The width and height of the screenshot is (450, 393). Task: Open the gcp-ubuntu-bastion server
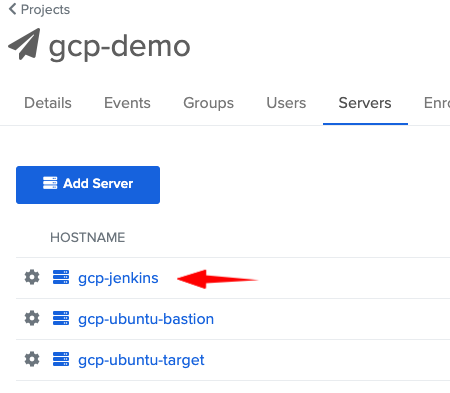click(146, 319)
